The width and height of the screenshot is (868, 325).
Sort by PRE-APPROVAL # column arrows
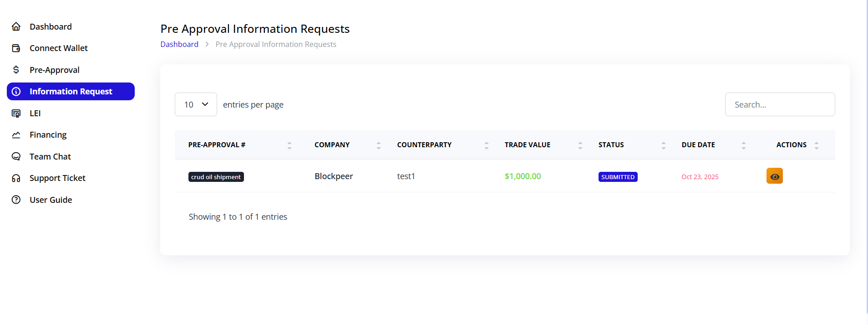click(289, 145)
